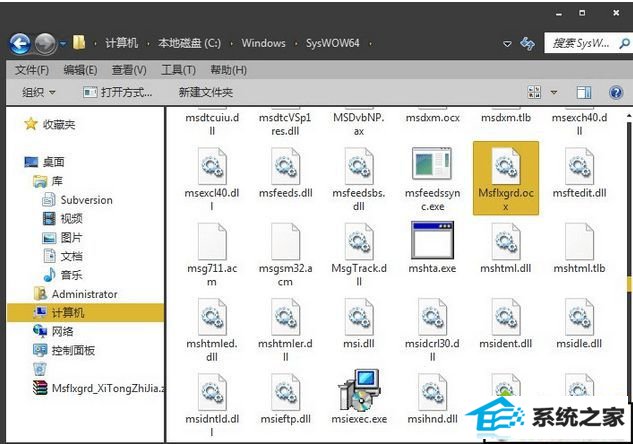The height and width of the screenshot is (444, 633).
Task: Open the view options dropdown arrow
Action: (x=554, y=92)
